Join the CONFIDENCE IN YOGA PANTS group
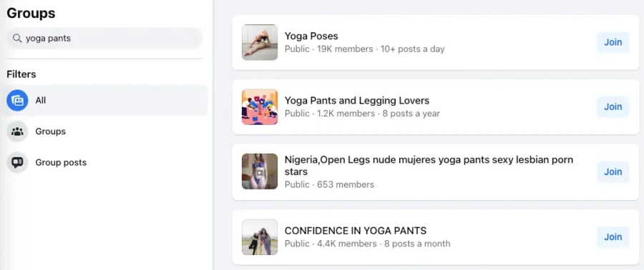644x270 pixels. [x=613, y=237]
